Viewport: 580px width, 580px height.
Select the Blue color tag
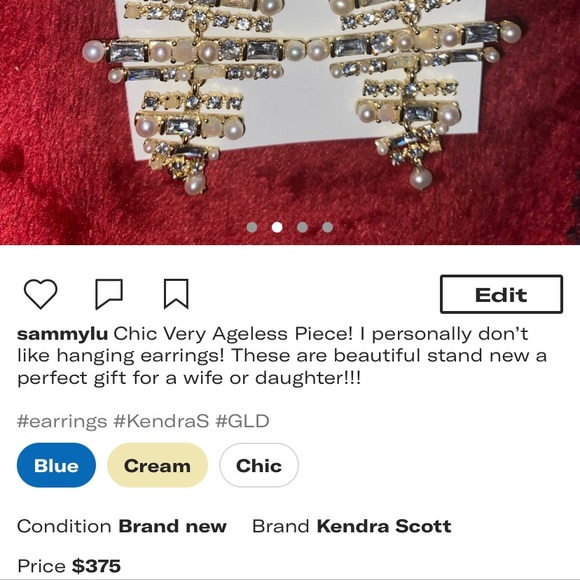tap(56, 465)
